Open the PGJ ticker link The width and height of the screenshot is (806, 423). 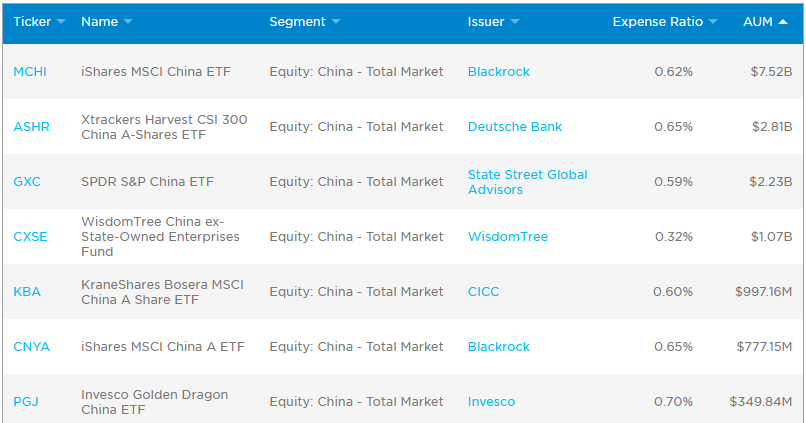click(26, 402)
